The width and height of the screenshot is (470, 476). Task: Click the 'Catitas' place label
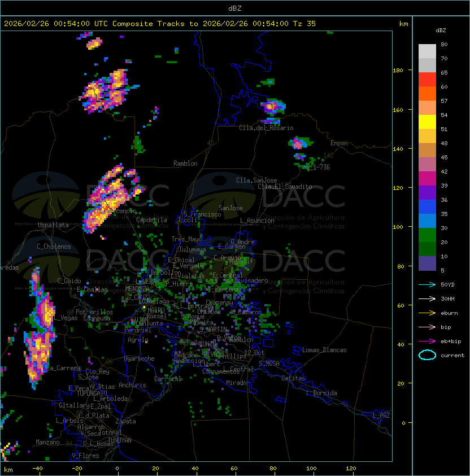click(293, 378)
